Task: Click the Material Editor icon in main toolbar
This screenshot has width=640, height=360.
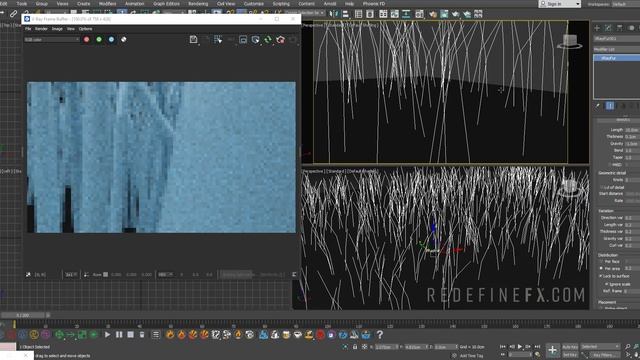Action: pos(419,14)
